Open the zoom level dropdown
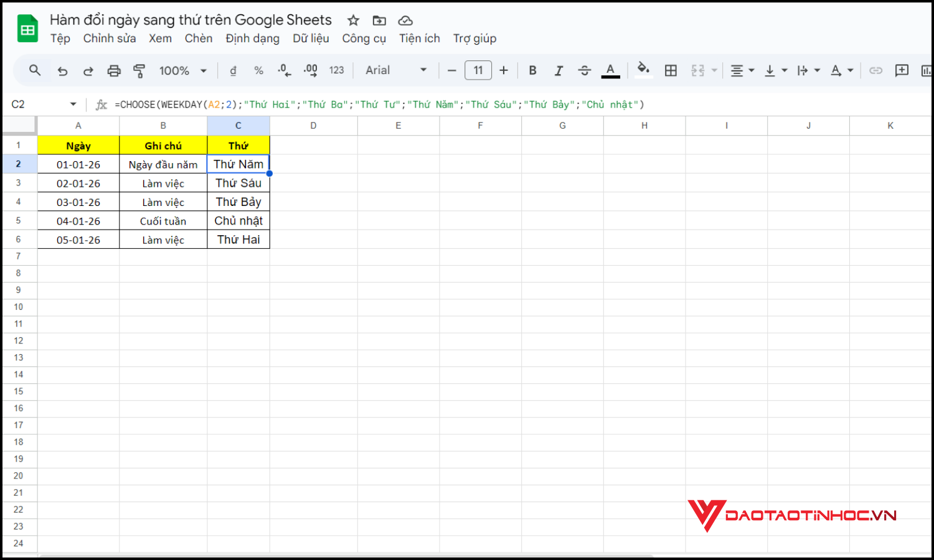Viewport: 934px width, 560px height. coord(182,70)
